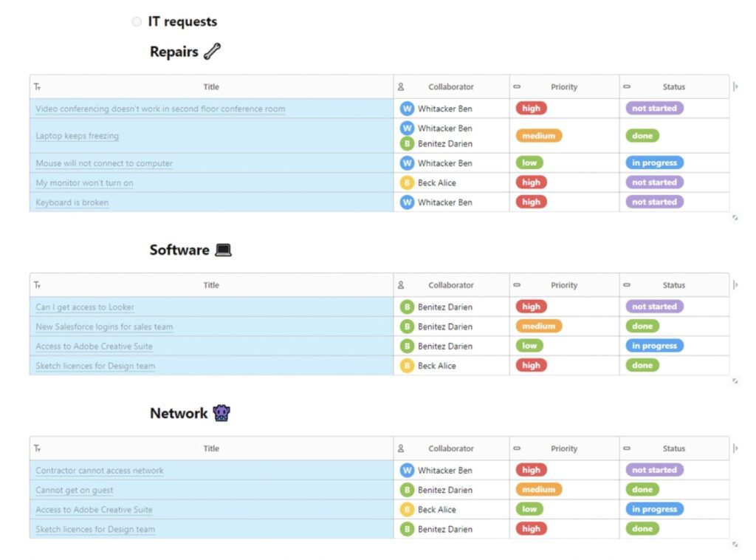Click 'not started' status in Looker row
Screen dimensions: 756x560
point(654,307)
